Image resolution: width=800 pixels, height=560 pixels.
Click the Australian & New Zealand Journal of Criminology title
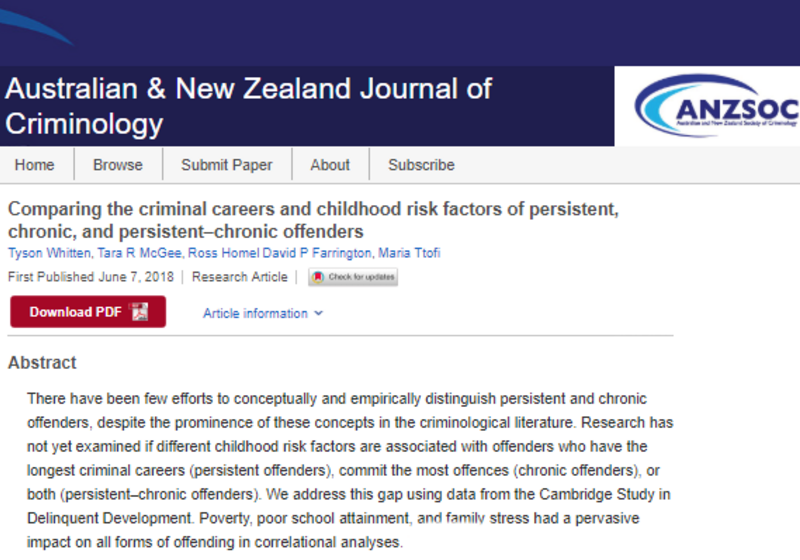tap(248, 105)
